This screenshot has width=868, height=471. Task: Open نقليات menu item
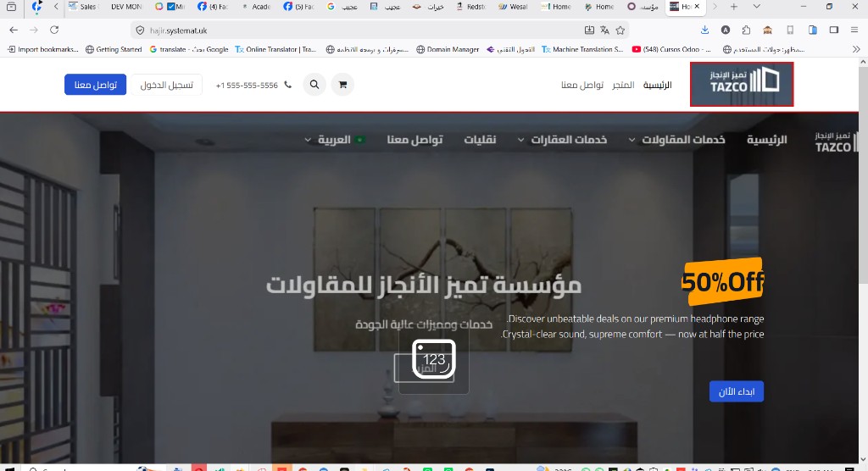[480, 140]
